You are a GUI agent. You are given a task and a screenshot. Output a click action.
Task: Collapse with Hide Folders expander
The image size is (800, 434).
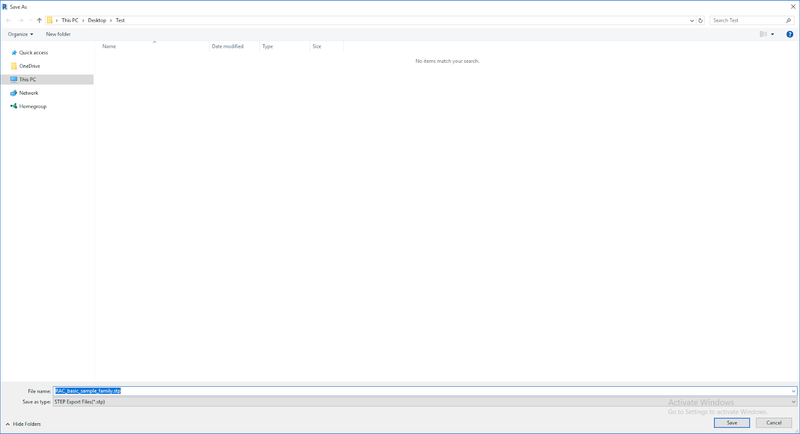(23, 424)
